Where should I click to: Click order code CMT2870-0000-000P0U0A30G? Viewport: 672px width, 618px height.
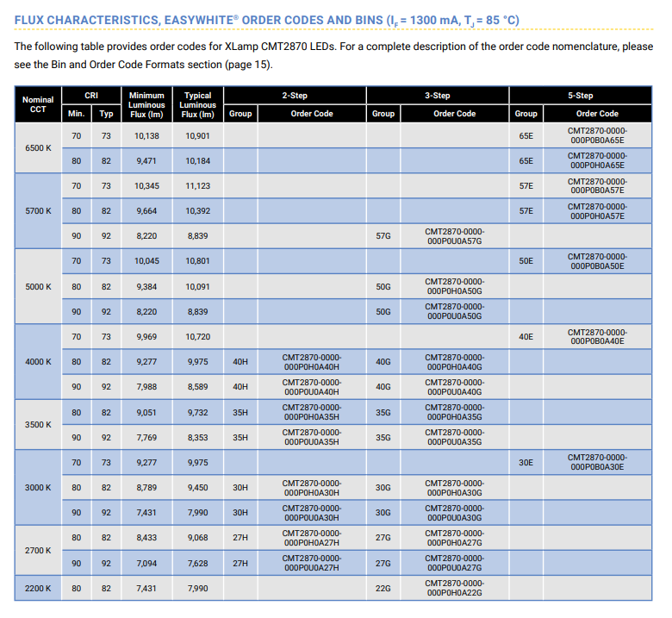point(454,513)
